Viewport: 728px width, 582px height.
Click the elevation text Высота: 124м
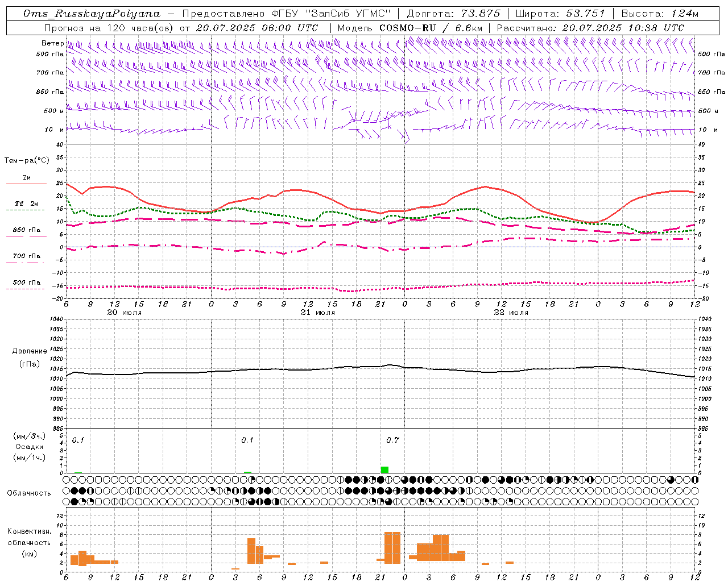660,14
